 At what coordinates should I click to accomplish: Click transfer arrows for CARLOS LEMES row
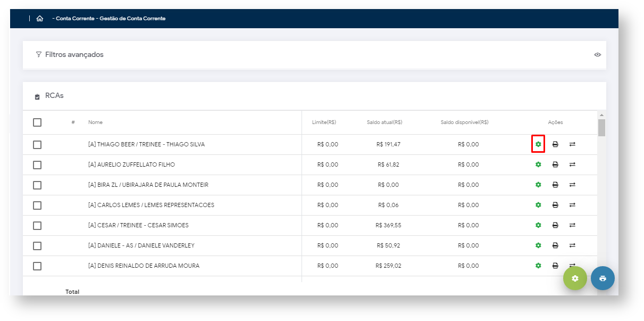point(572,205)
